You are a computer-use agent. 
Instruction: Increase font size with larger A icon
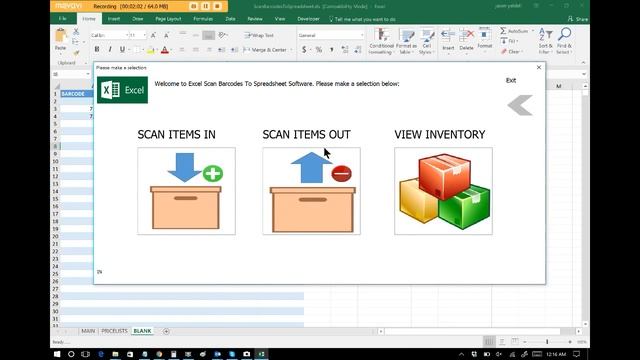click(x=153, y=36)
